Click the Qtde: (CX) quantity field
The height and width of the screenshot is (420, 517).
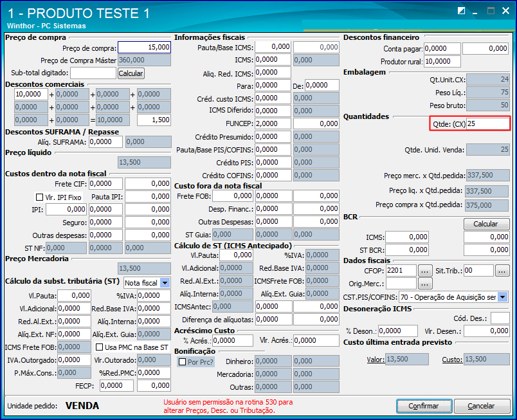(x=487, y=124)
